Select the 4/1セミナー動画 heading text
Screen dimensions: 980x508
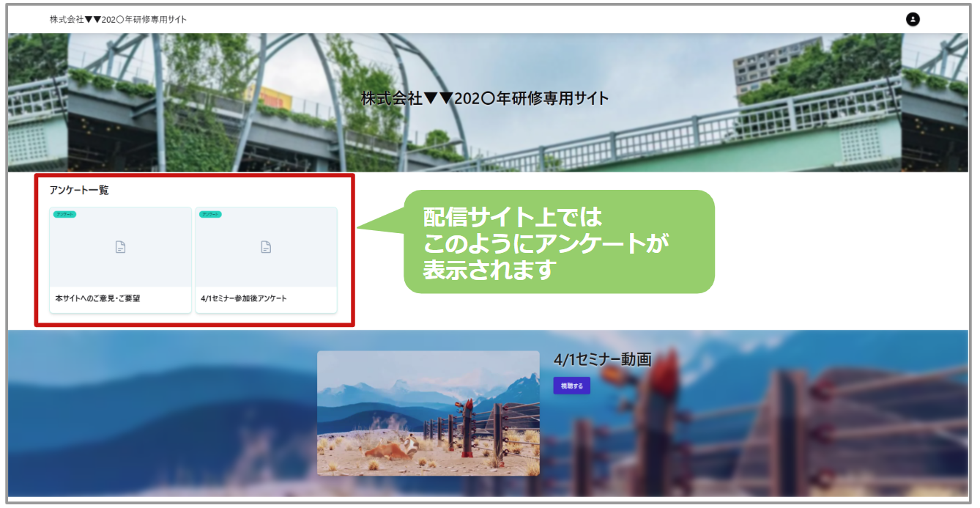pos(602,359)
